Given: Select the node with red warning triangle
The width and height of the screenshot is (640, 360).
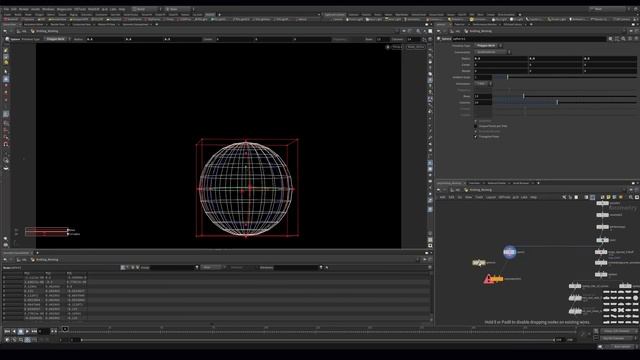Looking at the screenshot, I should coord(493,279).
